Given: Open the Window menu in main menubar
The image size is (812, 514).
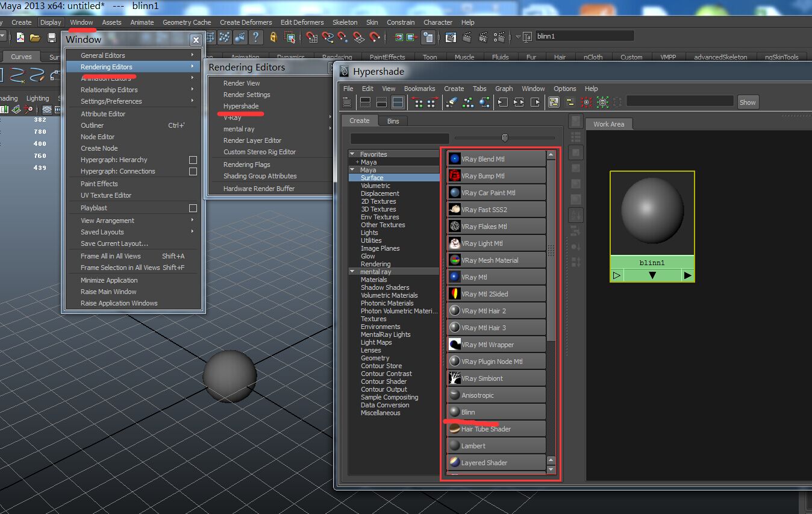Looking at the screenshot, I should (81, 22).
